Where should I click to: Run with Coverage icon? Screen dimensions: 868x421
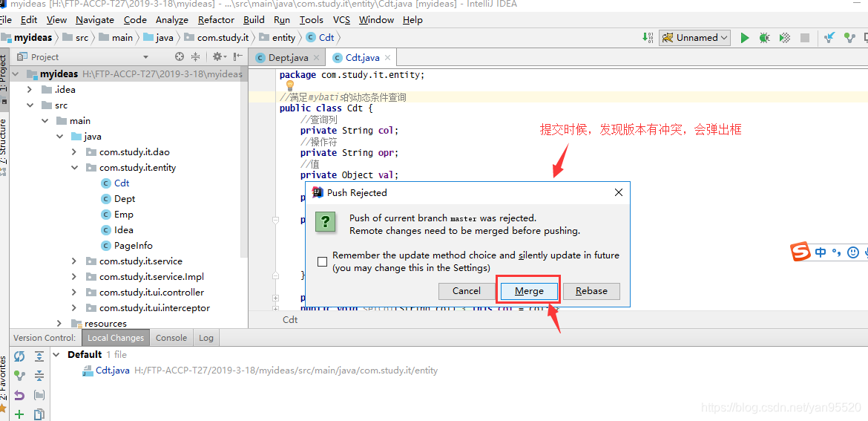[784, 38]
